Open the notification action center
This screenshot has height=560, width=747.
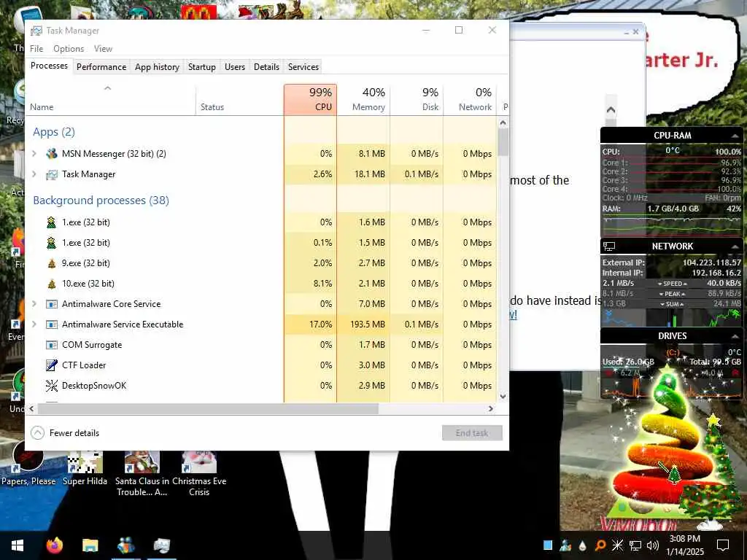(x=723, y=545)
